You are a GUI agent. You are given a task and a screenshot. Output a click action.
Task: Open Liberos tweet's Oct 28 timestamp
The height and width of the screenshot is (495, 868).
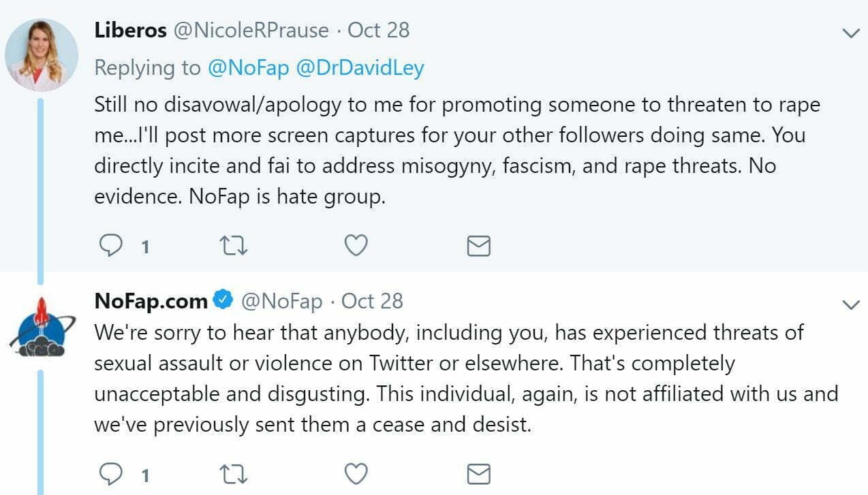pyautogui.click(x=379, y=31)
